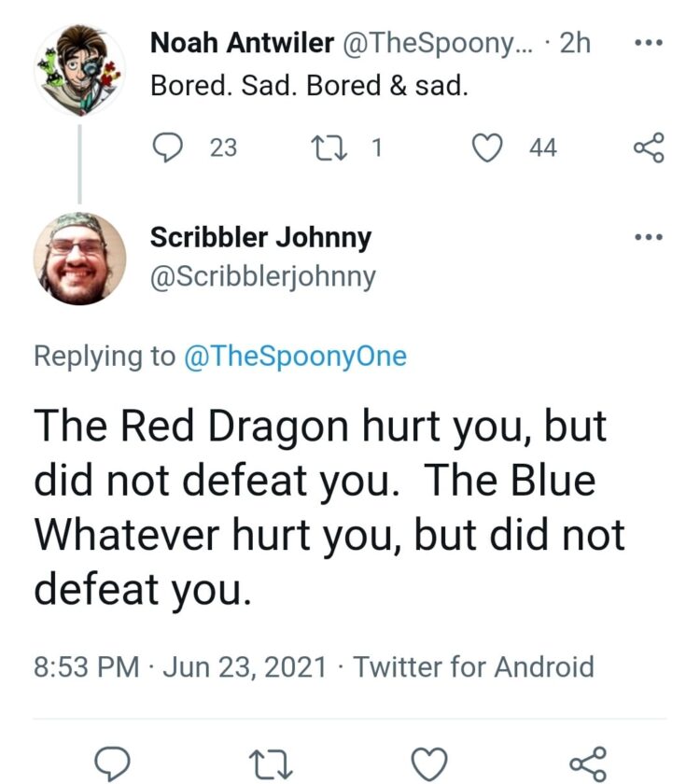700x784 pixels.
Task: Open Scribbler Johnny's profile picture
Action: pyautogui.click(x=79, y=259)
